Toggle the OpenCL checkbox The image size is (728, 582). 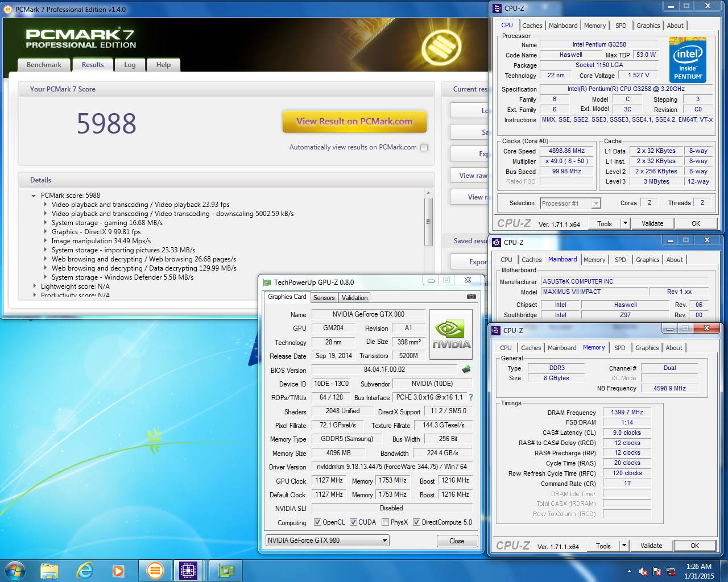point(317,522)
